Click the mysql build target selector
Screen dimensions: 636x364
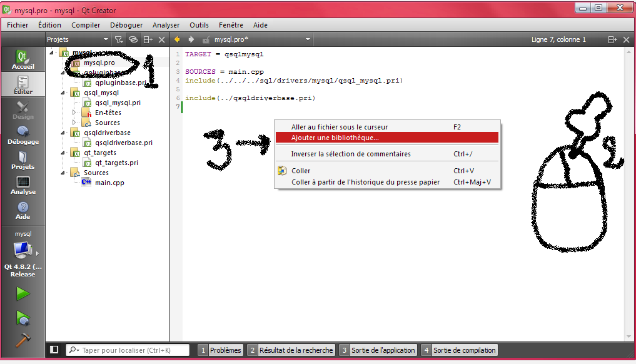pos(23,254)
